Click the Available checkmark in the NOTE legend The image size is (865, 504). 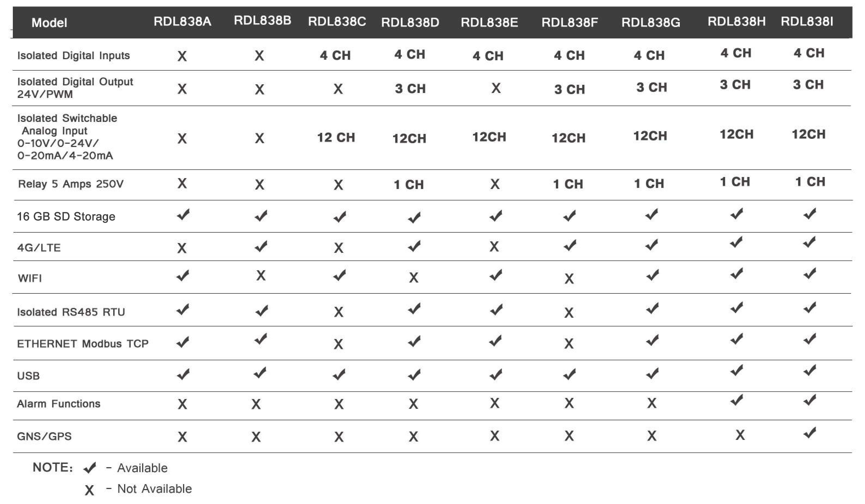click(89, 468)
